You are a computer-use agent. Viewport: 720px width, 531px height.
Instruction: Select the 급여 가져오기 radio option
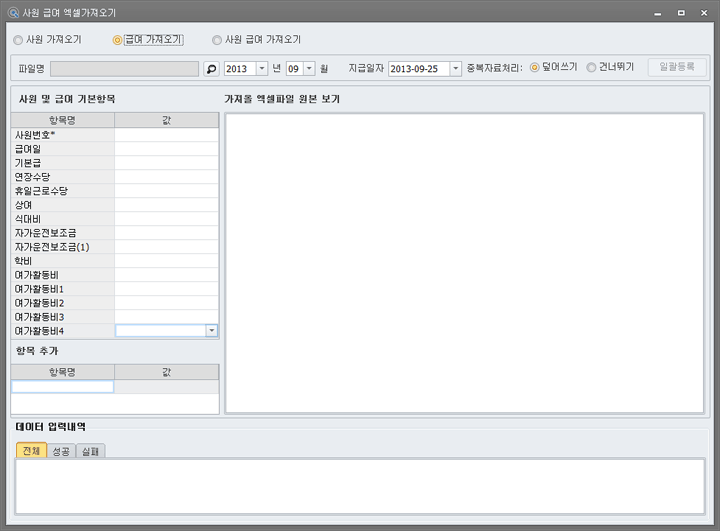pos(118,40)
